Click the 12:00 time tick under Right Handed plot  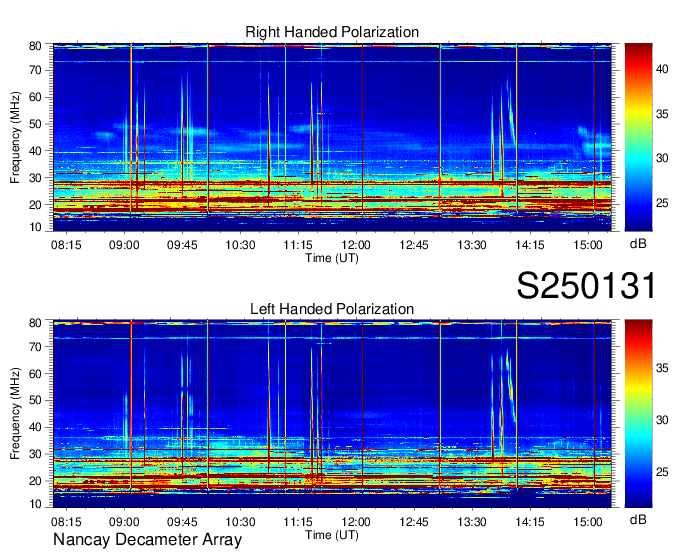(x=356, y=245)
